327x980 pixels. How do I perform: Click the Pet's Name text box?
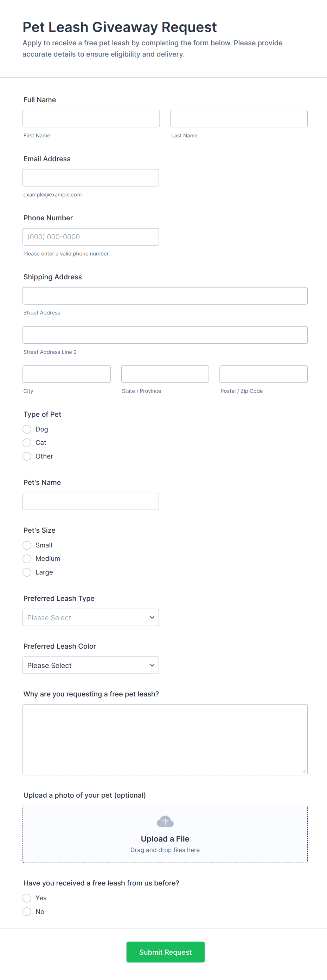click(91, 501)
